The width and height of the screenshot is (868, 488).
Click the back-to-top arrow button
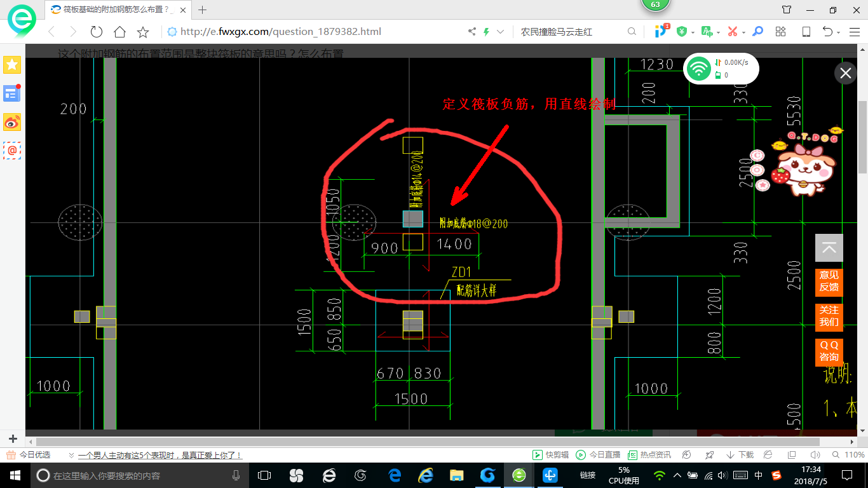(829, 248)
